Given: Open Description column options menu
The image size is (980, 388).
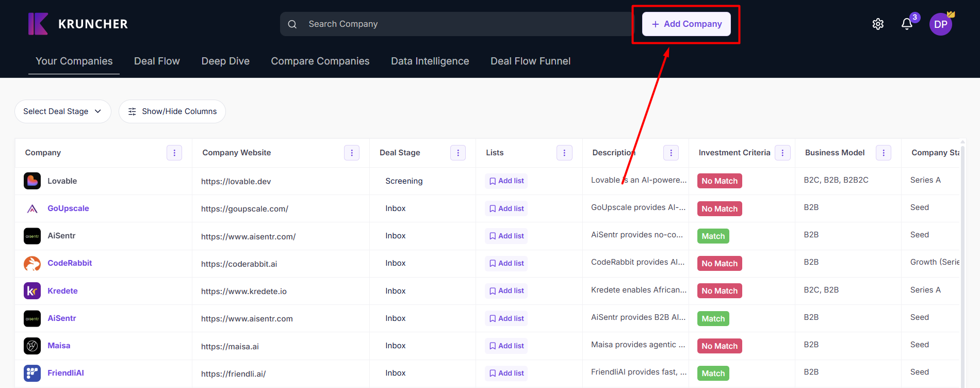Looking at the screenshot, I should [671, 153].
